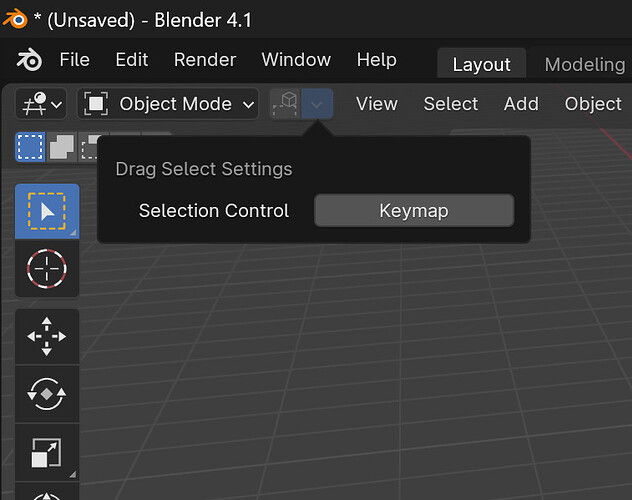The image size is (632, 500).
Task: Open the Help menu
Action: pos(376,60)
